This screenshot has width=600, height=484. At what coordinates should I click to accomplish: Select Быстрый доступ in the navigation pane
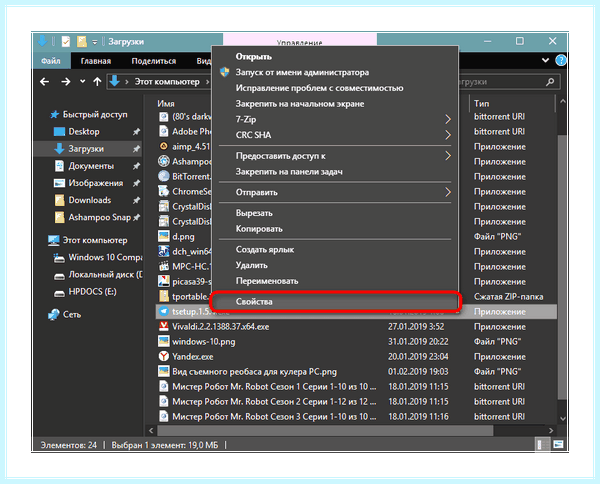95,114
